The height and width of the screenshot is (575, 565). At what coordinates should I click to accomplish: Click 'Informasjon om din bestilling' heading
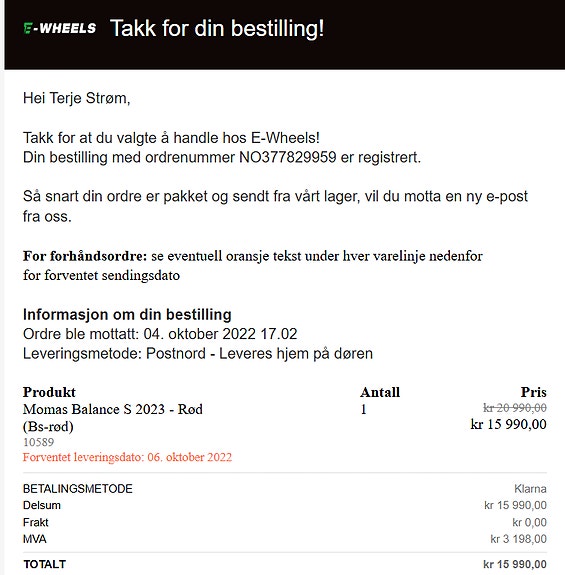tap(127, 315)
